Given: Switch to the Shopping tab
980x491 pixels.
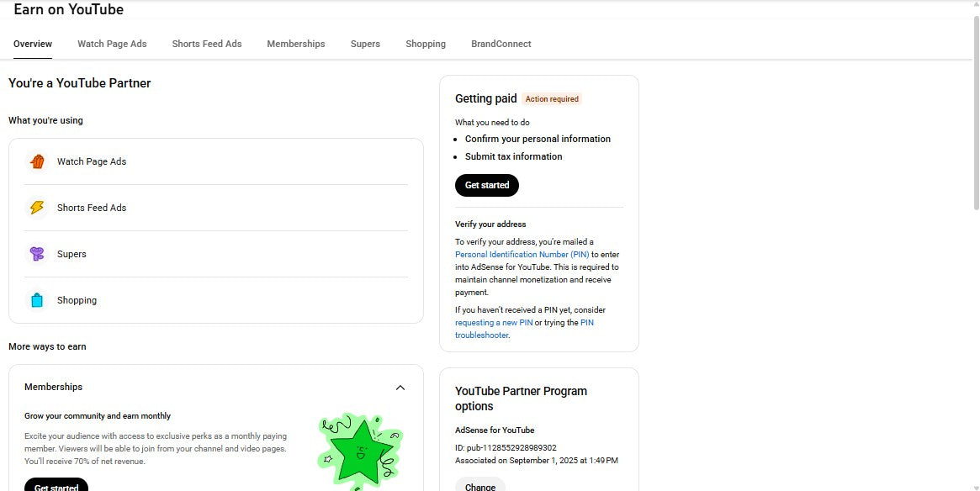Looking at the screenshot, I should pyautogui.click(x=425, y=44).
